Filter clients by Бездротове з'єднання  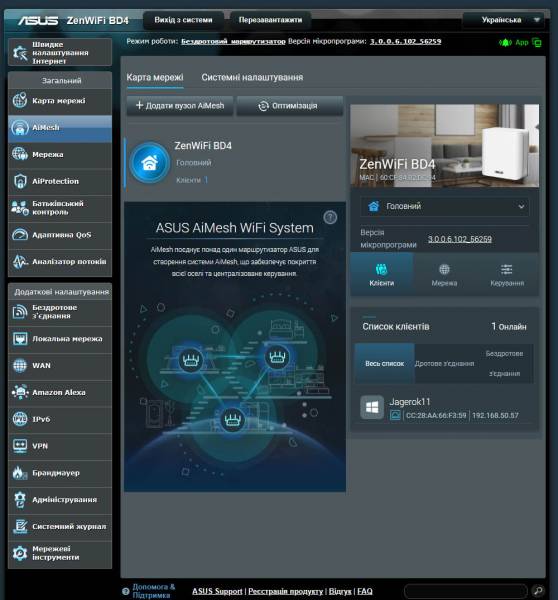pos(504,364)
